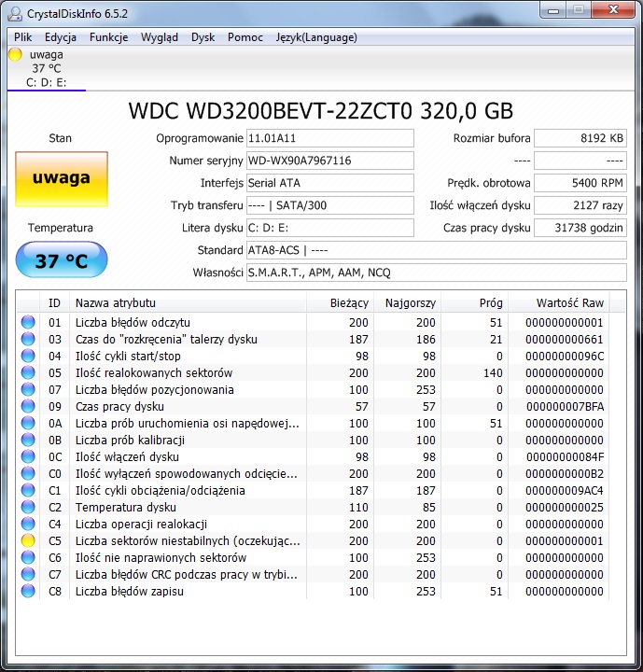Open the Pomoc menu
The height and width of the screenshot is (672, 643).
[x=245, y=37]
